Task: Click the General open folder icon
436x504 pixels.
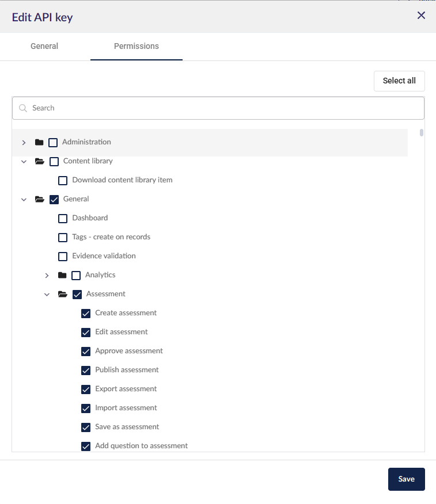Action: coord(40,199)
